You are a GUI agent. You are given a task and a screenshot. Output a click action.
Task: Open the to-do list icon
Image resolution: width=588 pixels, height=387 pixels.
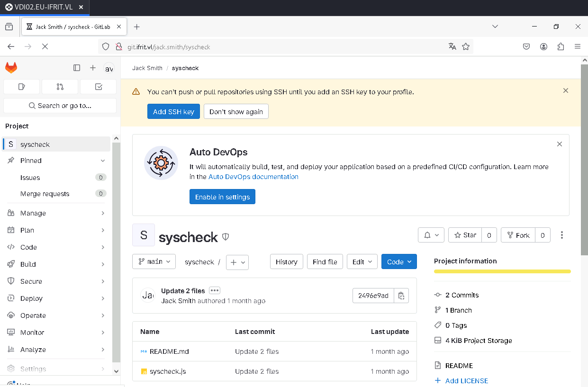pyautogui.click(x=99, y=87)
